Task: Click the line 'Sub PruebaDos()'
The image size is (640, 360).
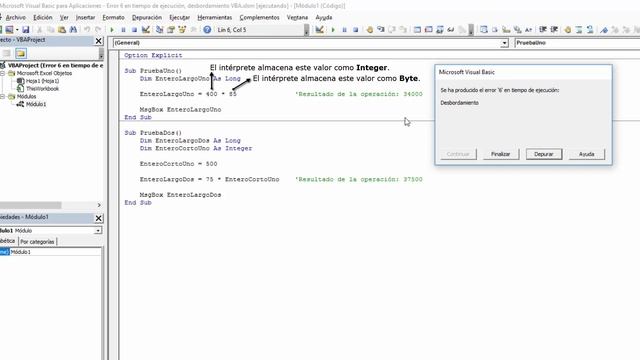Action: coord(153,133)
